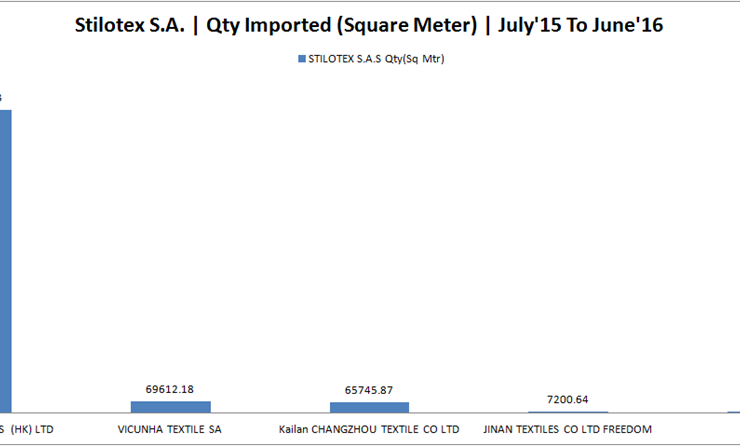Viewport: 740px width, 446px height.
Task: Click the Kailan CHANGZHOU TEXTILE CO LTD label
Action: click(369, 429)
